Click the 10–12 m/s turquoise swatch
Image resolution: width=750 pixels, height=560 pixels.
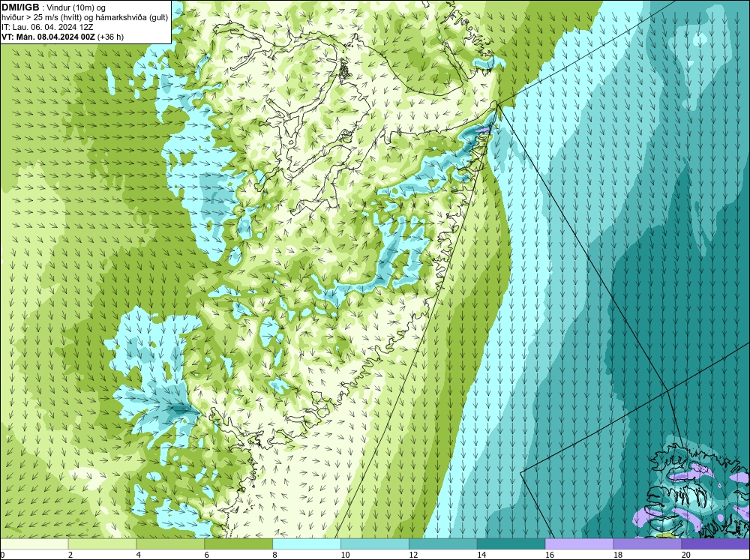pyautogui.click(x=374, y=544)
